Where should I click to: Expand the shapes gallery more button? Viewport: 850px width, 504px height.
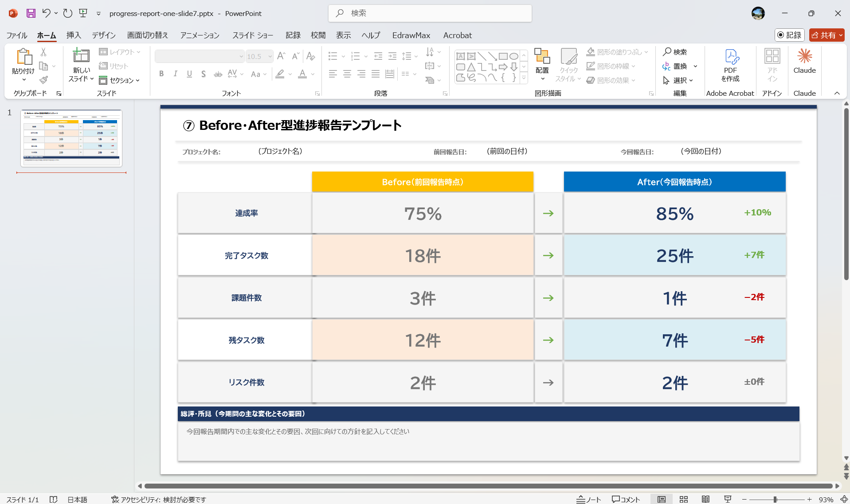coord(524,78)
